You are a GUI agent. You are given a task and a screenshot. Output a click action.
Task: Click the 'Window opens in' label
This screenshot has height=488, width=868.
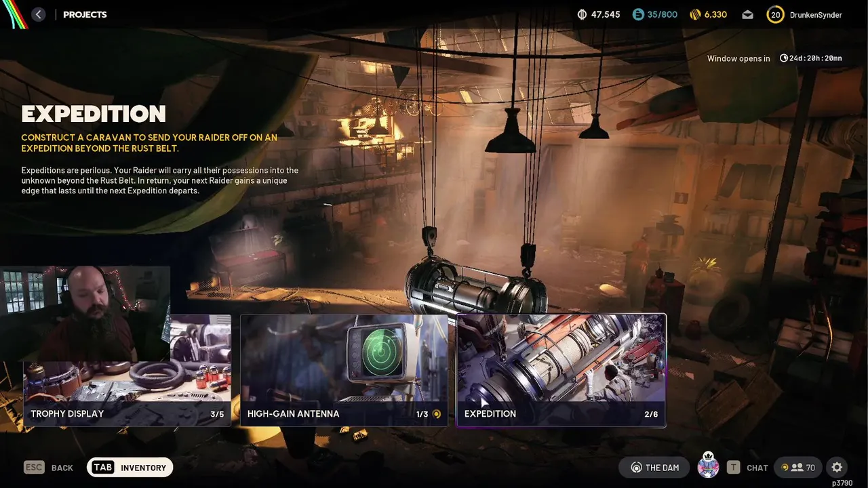click(x=738, y=58)
